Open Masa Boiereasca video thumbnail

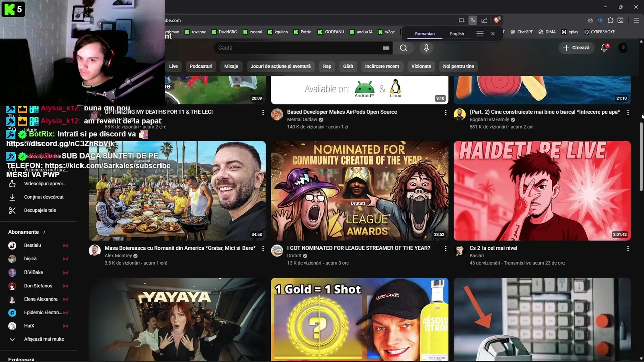[x=177, y=191]
